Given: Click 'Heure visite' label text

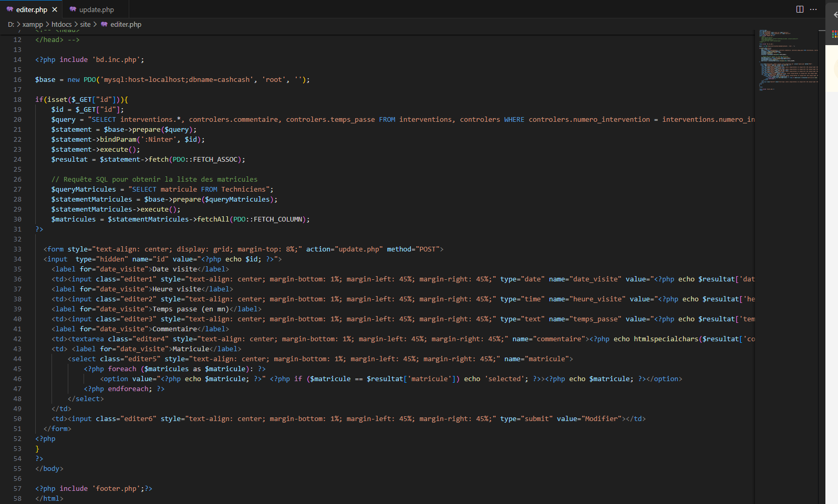Looking at the screenshot, I should 177,289.
